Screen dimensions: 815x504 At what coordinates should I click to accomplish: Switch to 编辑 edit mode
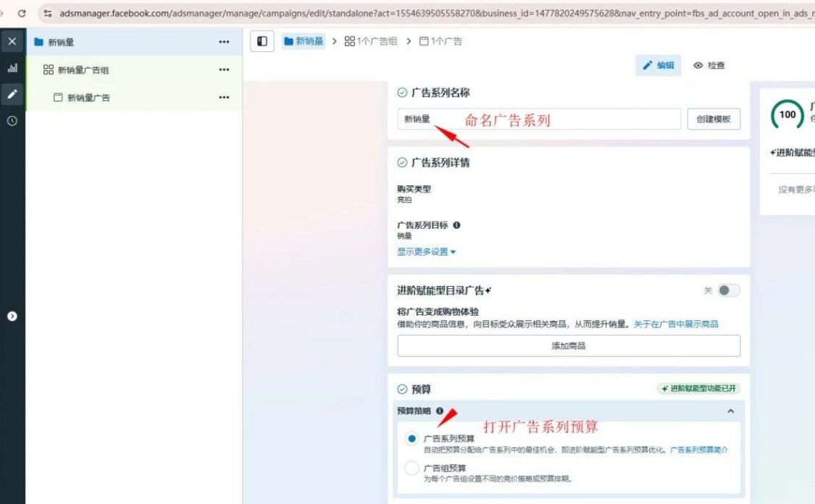coord(658,65)
